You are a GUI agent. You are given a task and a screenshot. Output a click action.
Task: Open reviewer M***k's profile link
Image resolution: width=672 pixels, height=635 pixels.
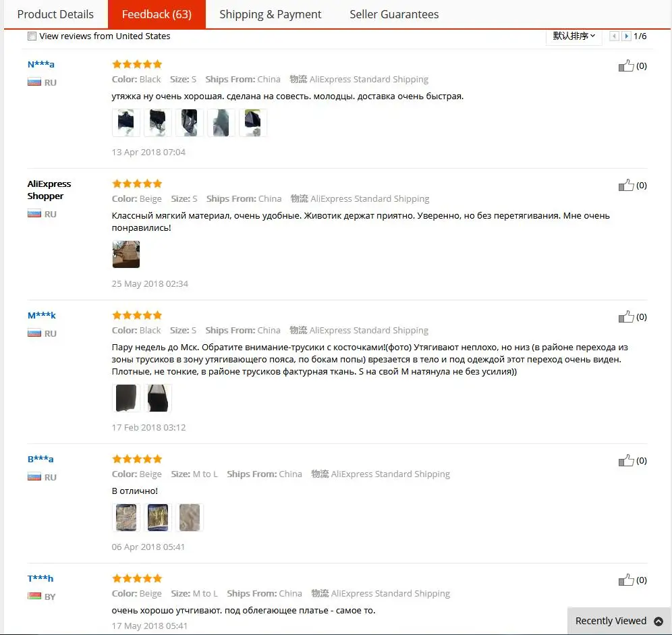[42, 316]
